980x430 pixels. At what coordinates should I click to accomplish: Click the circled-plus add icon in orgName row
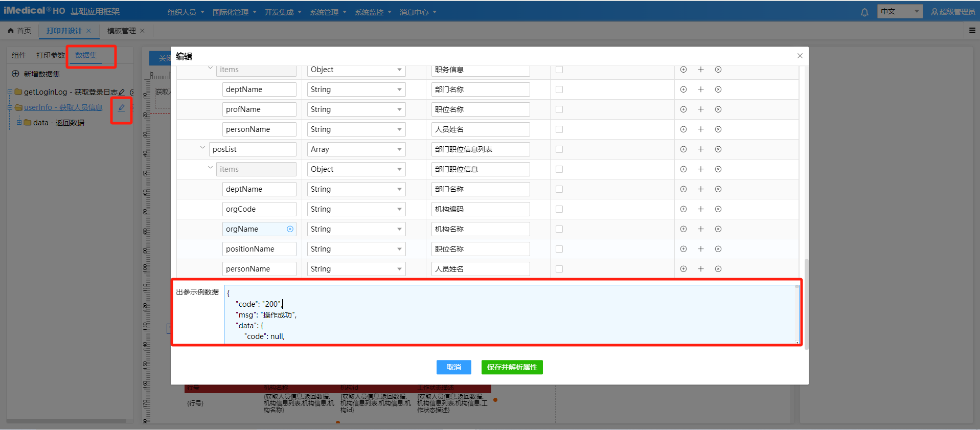(683, 229)
